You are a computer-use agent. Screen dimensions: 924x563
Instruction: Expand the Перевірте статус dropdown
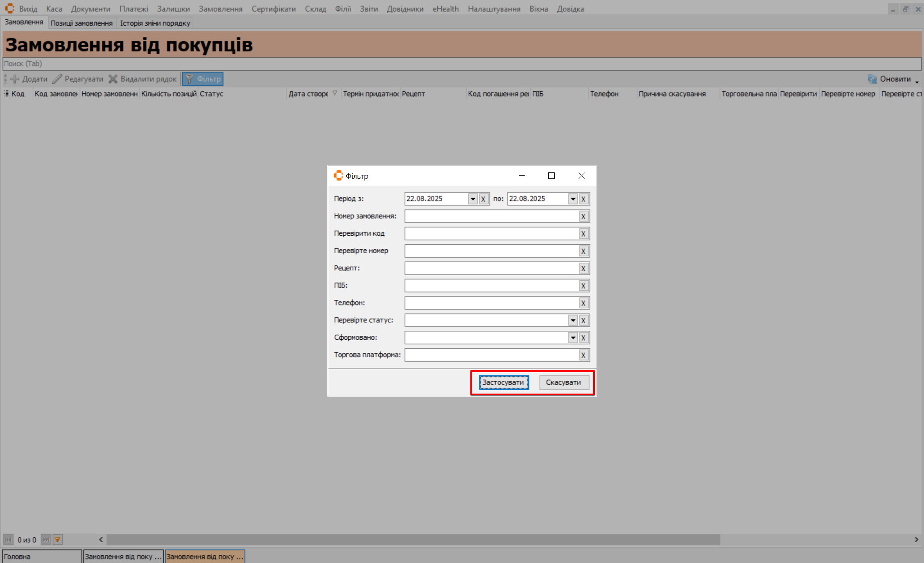coord(573,320)
